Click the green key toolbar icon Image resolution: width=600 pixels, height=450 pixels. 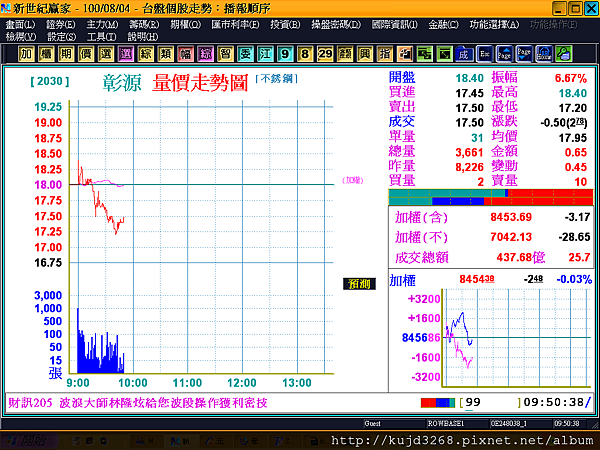(x=564, y=54)
